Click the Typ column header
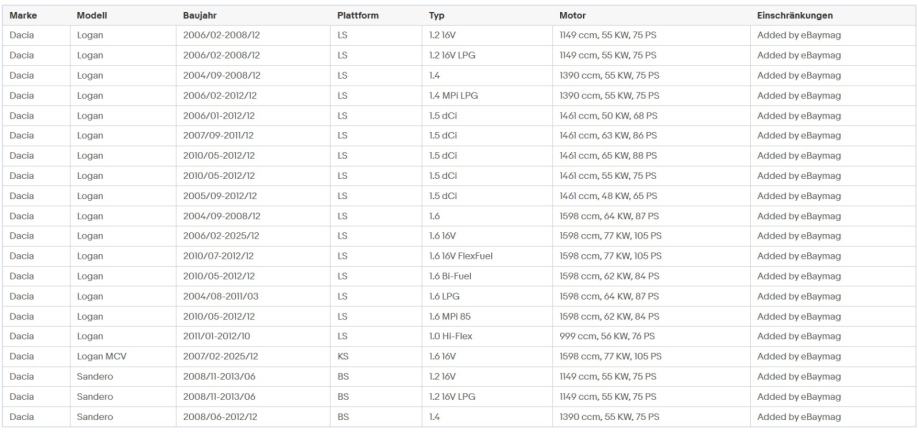 click(x=436, y=16)
